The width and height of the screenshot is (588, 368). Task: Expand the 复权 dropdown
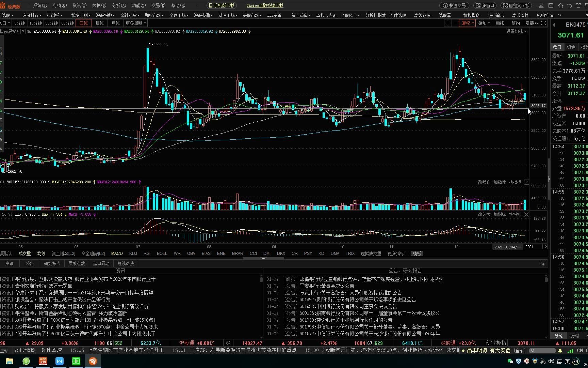point(467,23)
